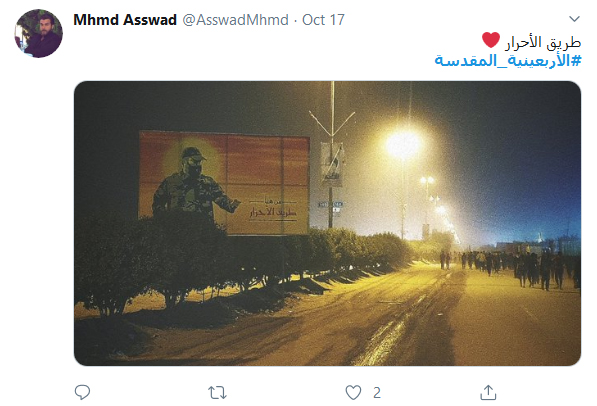This screenshot has width=597, height=406.
Task: Open the Oct 17 timestamp permalink
Action: pyautogui.click(x=323, y=20)
